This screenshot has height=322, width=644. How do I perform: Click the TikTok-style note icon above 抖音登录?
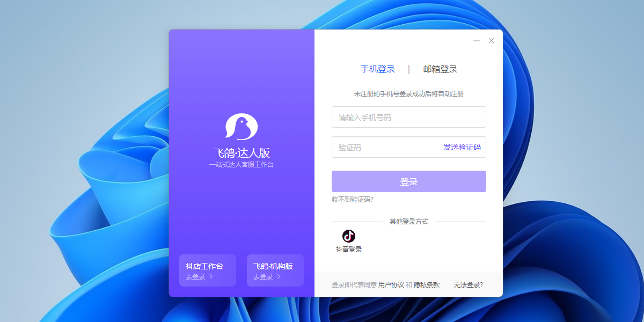348,236
